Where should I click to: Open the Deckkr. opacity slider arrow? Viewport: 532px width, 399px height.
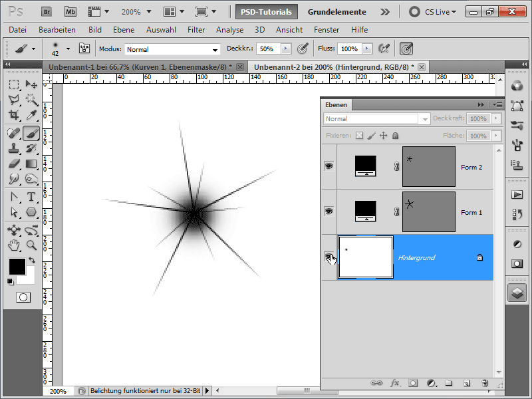point(286,49)
